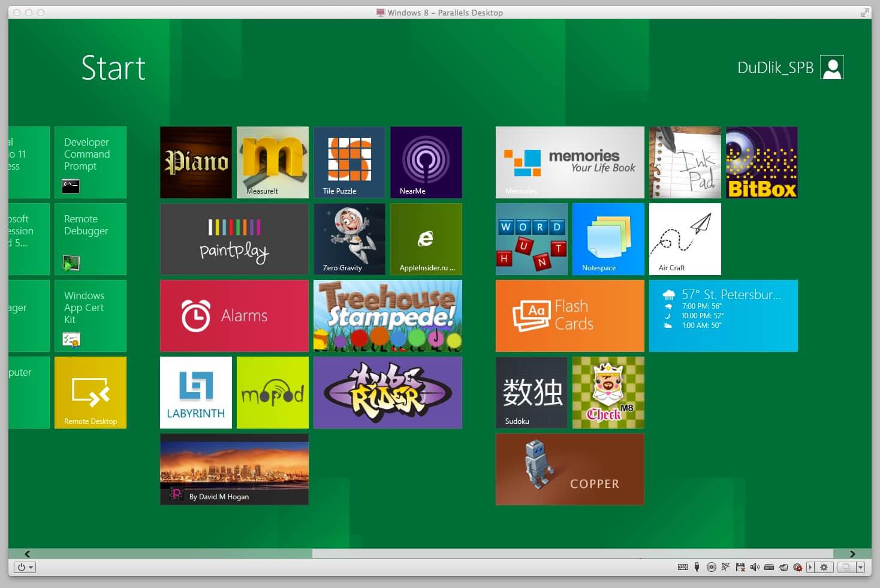Image resolution: width=880 pixels, height=588 pixels.
Task: Open the paintplay tile
Action: (234, 239)
